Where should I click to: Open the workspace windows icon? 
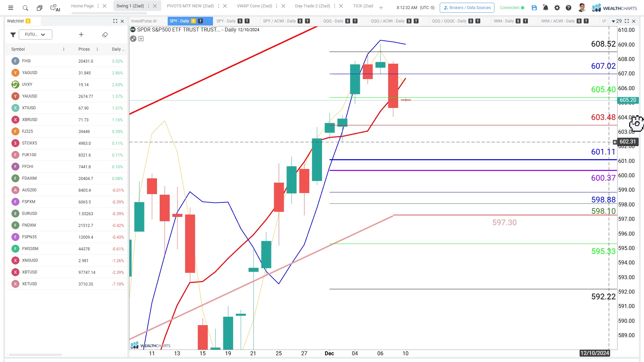click(40, 8)
